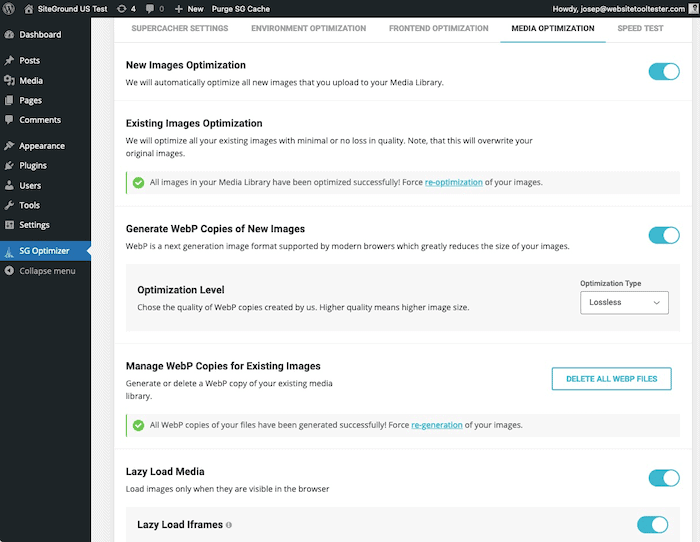
Task: Open Media menu item
Action: point(31,80)
